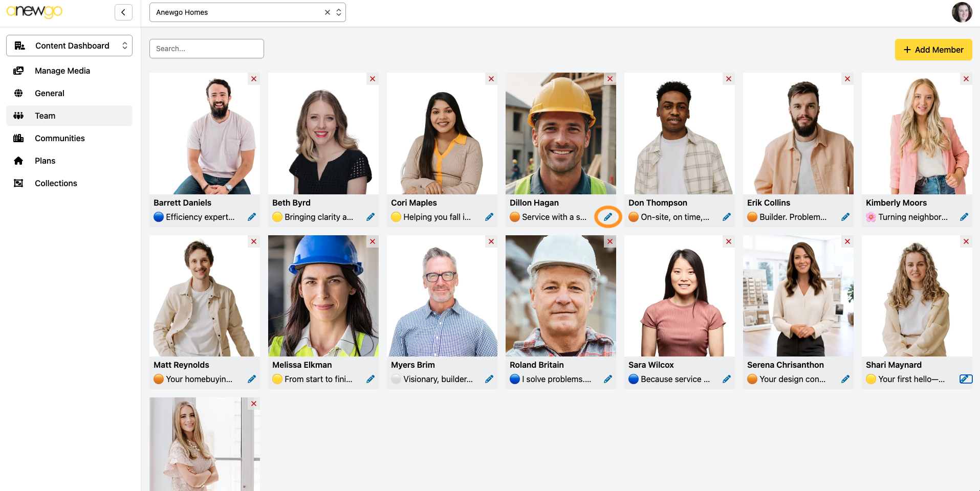Image resolution: width=980 pixels, height=491 pixels.
Task: Go to General settings
Action: pyautogui.click(x=69, y=93)
